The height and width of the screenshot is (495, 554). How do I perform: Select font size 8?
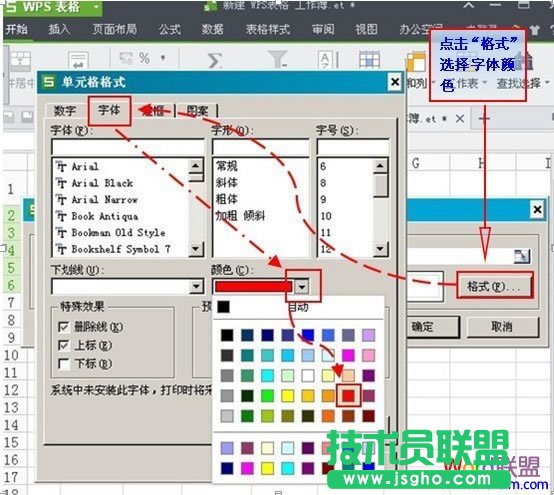click(323, 183)
